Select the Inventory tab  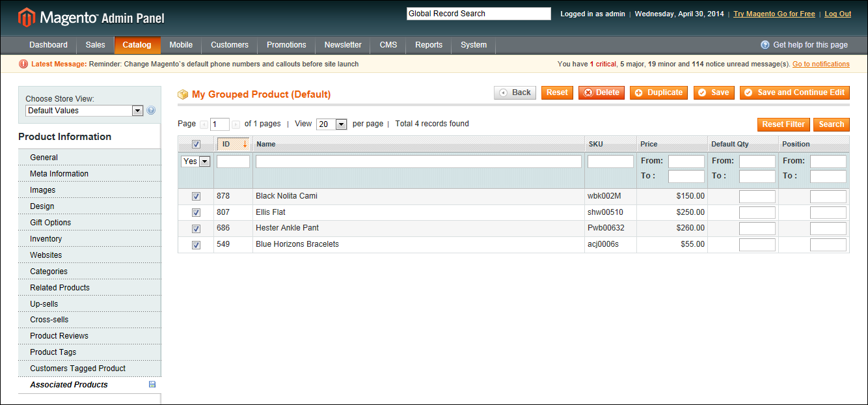(x=90, y=239)
